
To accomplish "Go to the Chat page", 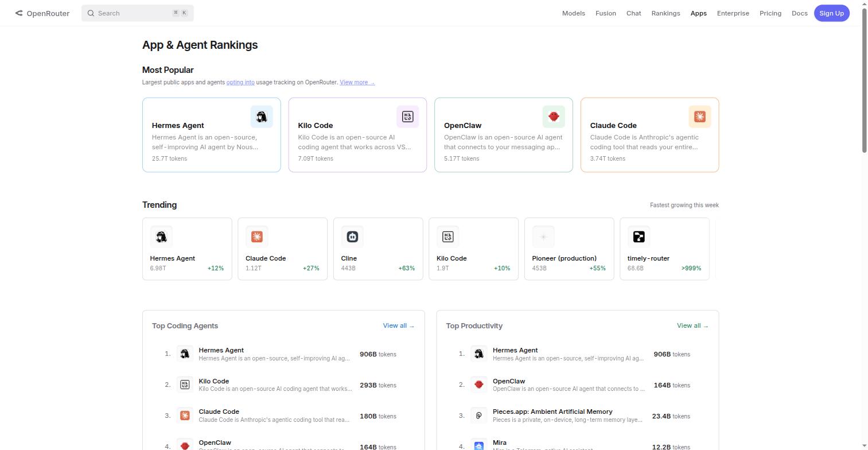I will [634, 13].
